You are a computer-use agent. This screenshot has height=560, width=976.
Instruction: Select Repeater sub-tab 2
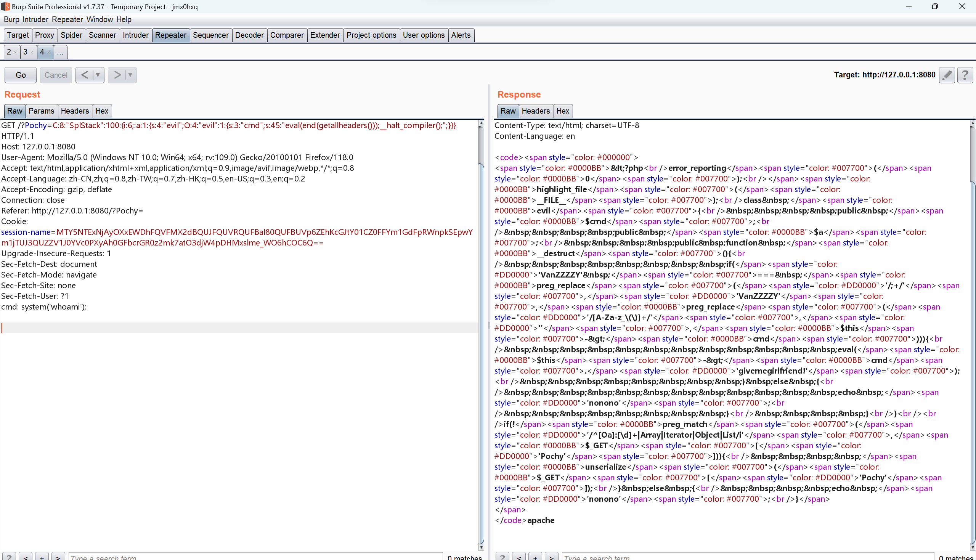9,52
